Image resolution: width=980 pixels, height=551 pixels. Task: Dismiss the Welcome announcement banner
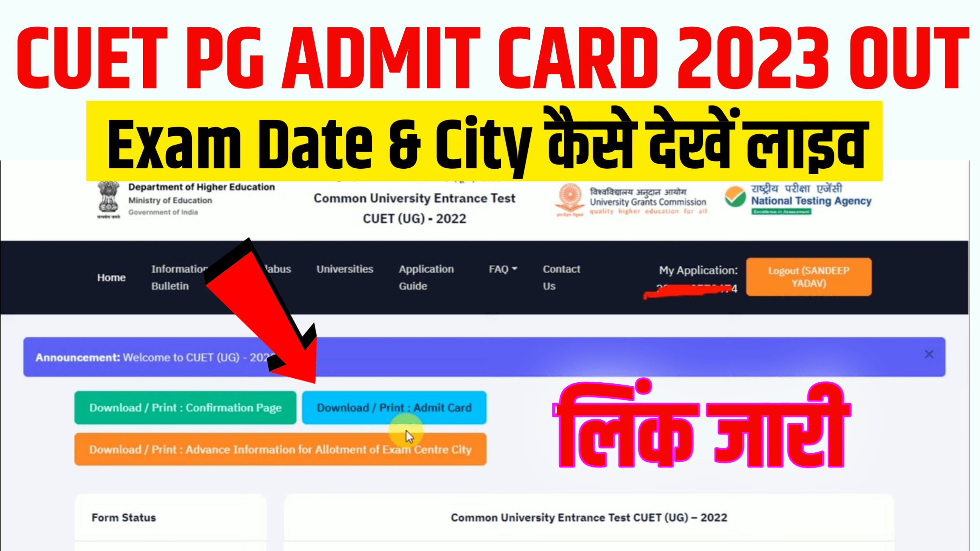tap(929, 355)
